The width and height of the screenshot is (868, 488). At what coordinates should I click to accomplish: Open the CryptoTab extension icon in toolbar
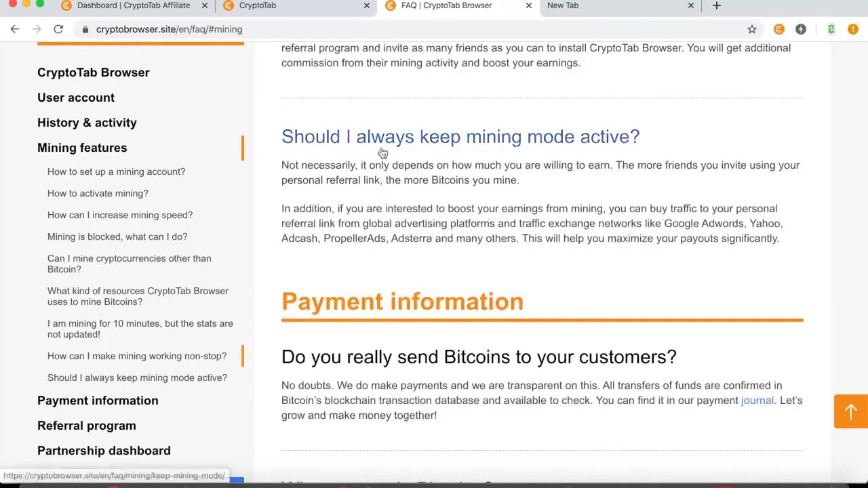(x=779, y=29)
